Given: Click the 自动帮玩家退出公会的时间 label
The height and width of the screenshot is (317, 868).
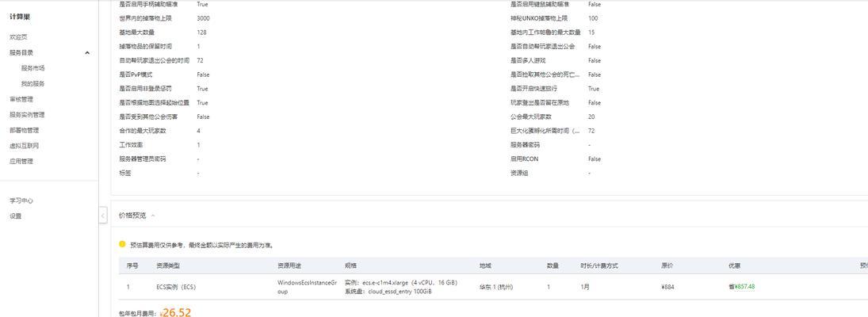Looking at the screenshot, I should tap(154, 60).
